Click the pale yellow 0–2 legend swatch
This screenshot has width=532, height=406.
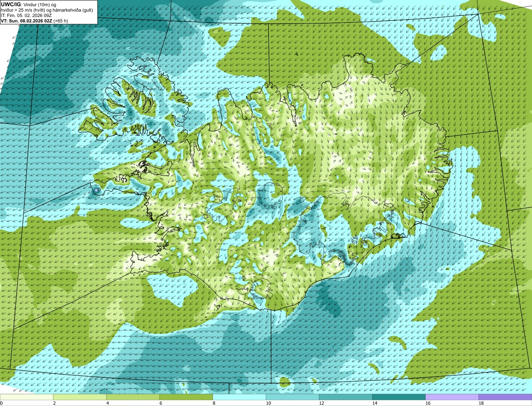click(x=27, y=397)
